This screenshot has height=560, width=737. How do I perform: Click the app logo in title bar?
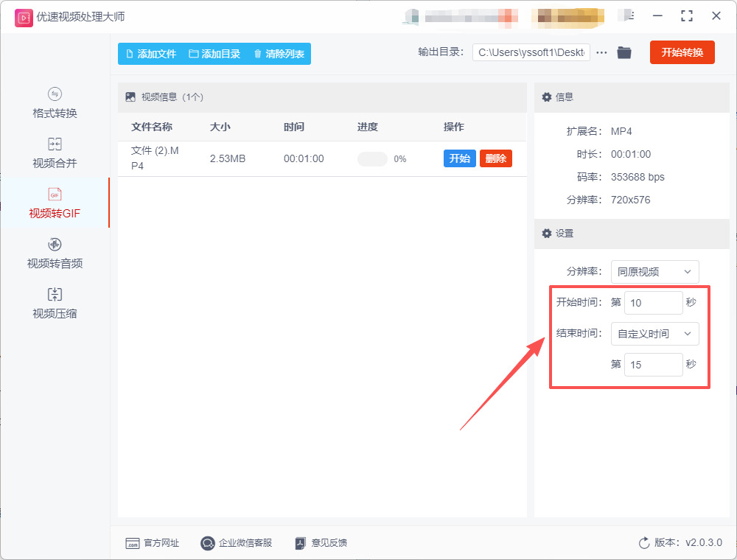pos(24,18)
